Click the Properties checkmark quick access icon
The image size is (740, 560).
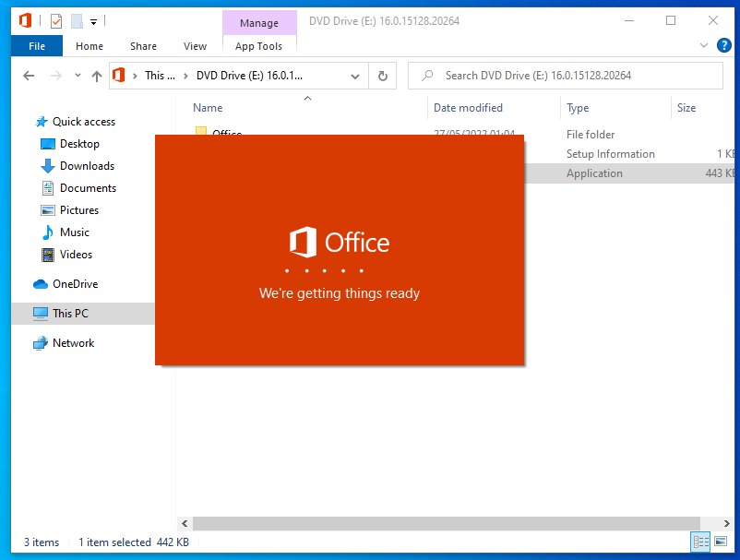[56, 21]
